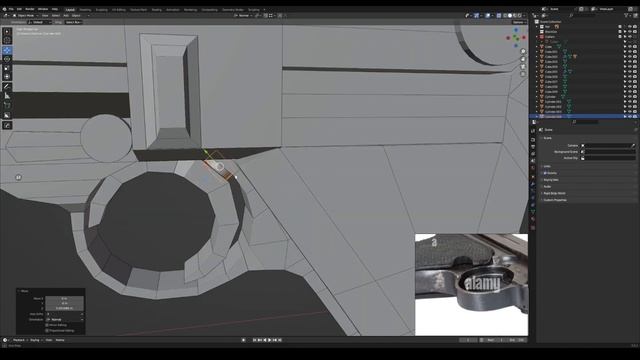Select the Scale tool
This screenshot has width=640, height=360.
point(7,68)
